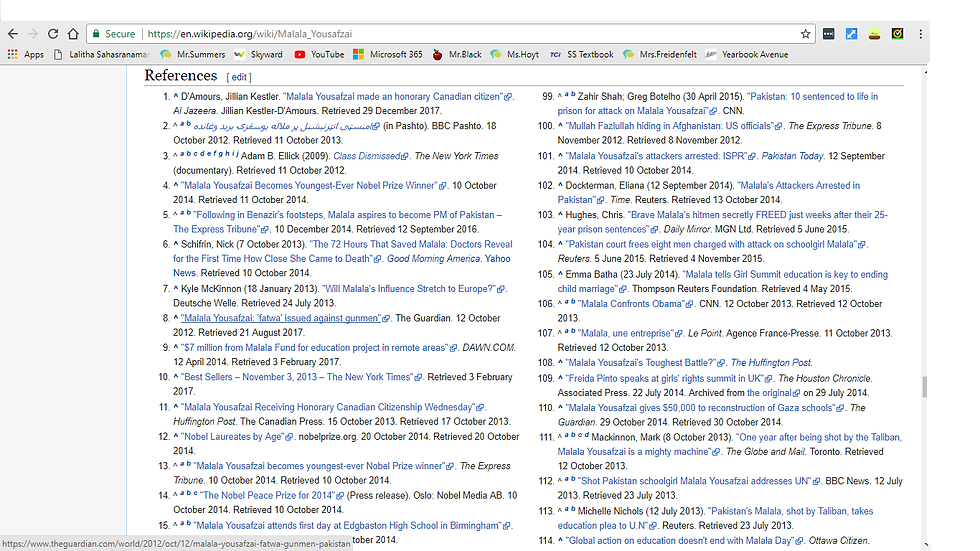The width and height of the screenshot is (980, 551).
Task: Open "Malala Yousafzai Becomes Youngest-Ever Nobel Prize Winner"
Action: (314, 186)
